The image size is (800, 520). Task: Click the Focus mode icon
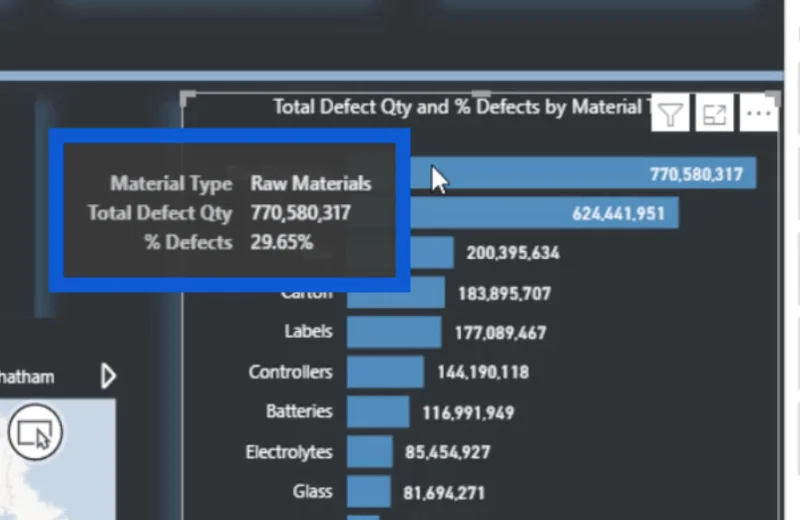pyautogui.click(x=714, y=113)
